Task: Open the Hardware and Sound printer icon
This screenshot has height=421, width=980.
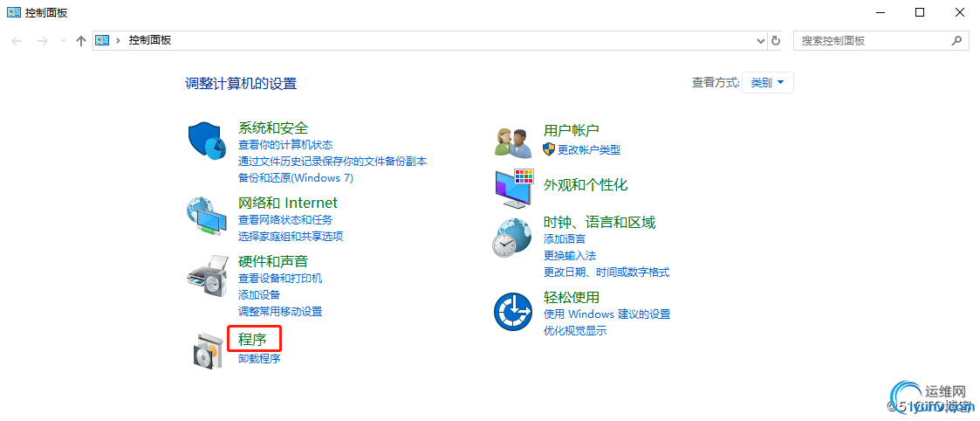Action: point(207,275)
